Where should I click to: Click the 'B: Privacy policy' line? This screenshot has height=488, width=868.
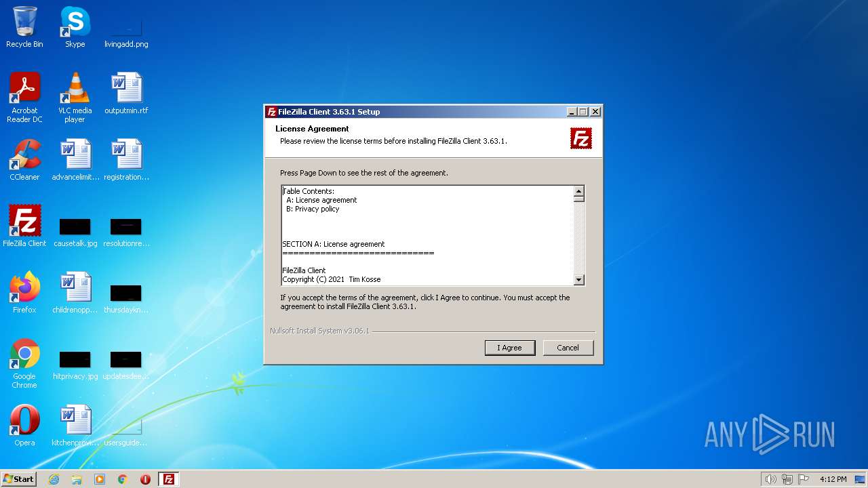[313, 209]
